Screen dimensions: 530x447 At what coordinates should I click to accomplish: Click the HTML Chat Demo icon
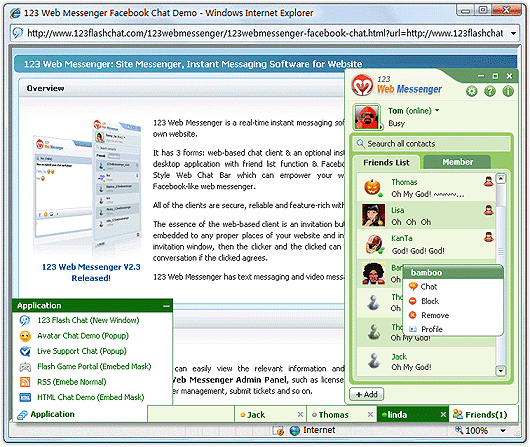tap(25, 397)
